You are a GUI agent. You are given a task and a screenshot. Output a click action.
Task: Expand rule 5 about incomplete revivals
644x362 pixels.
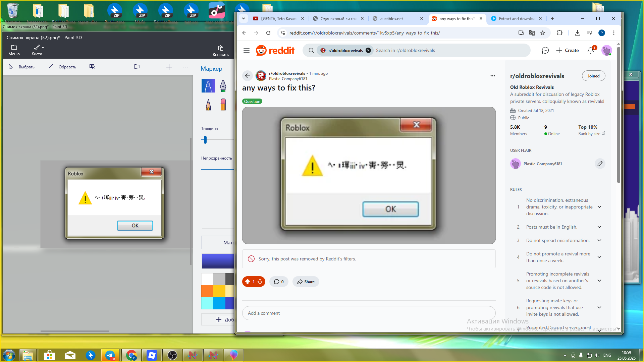(x=599, y=281)
